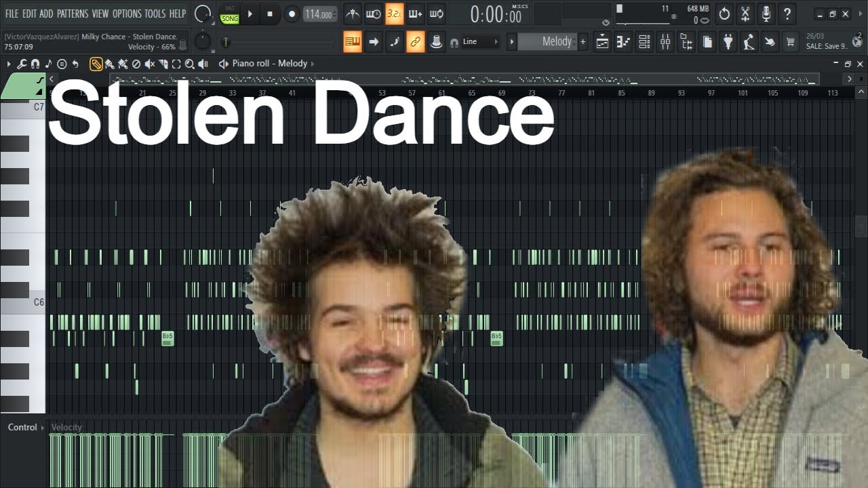Show the Browser panel
This screenshot has height=488, width=868.
click(x=686, y=42)
